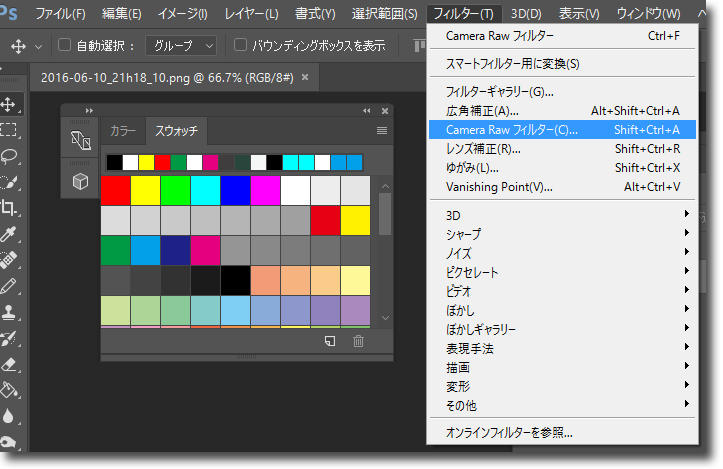723x469 pixels.
Task: Switch to the スウォッチ tab
Action: tap(176, 131)
